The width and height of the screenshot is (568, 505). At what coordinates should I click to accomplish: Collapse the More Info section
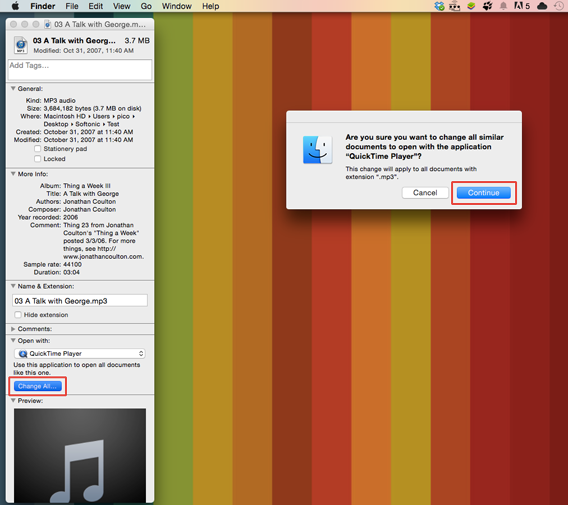coord(13,174)
